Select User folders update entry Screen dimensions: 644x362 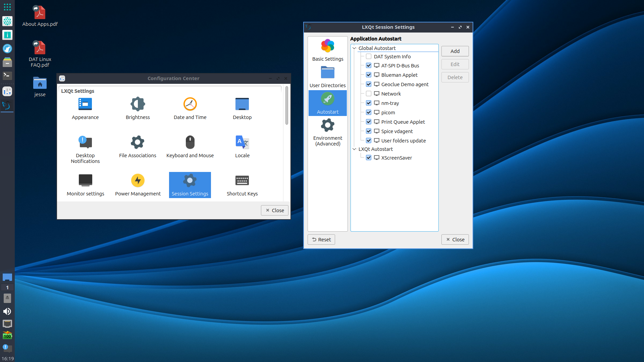pos(404,140)
